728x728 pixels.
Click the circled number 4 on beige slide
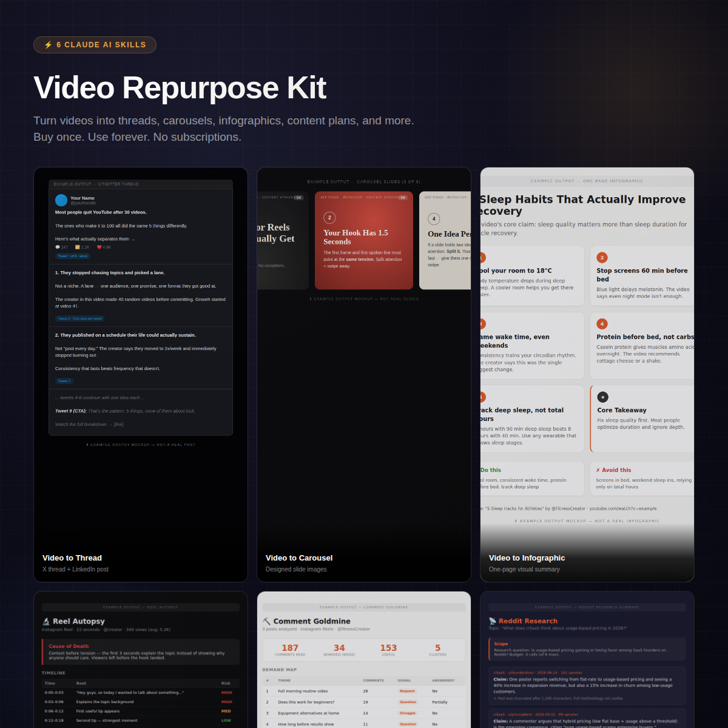pos(434,219)
